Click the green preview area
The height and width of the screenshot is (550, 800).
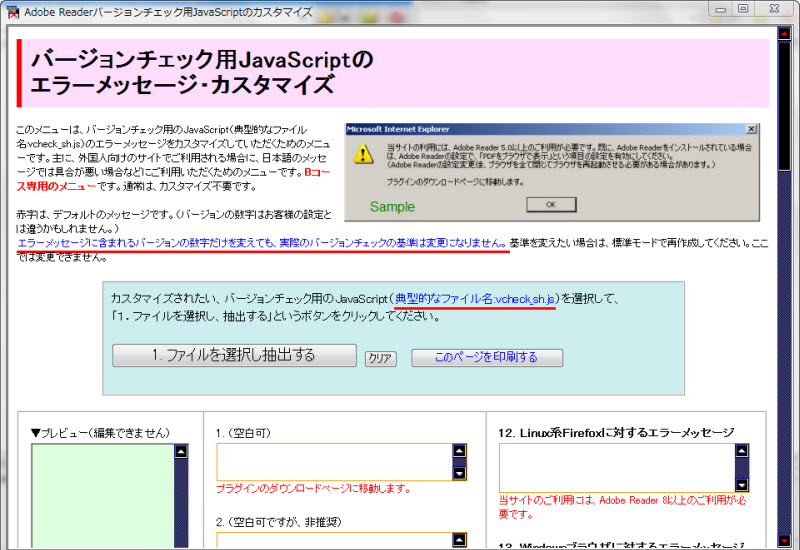click(103, 496)
